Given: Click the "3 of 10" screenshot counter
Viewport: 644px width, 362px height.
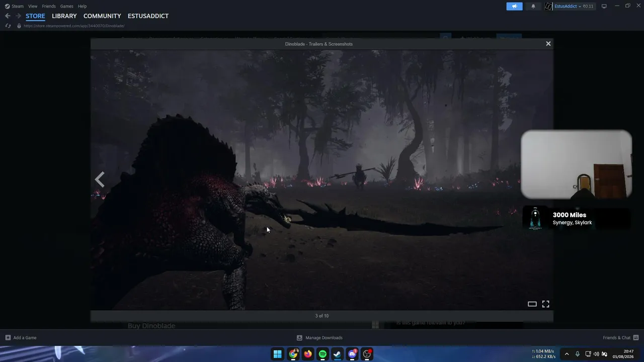Looking at the screenshot, I should 322,316.
